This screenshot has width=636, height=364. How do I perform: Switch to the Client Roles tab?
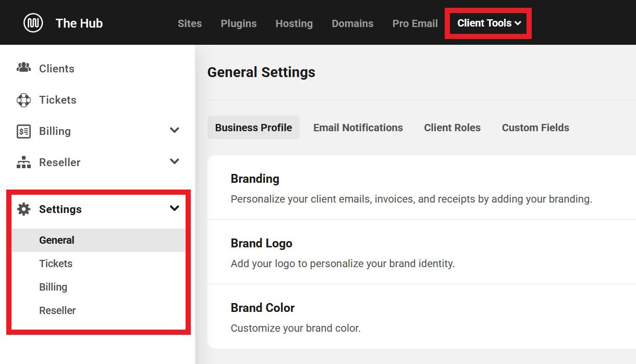452,128
